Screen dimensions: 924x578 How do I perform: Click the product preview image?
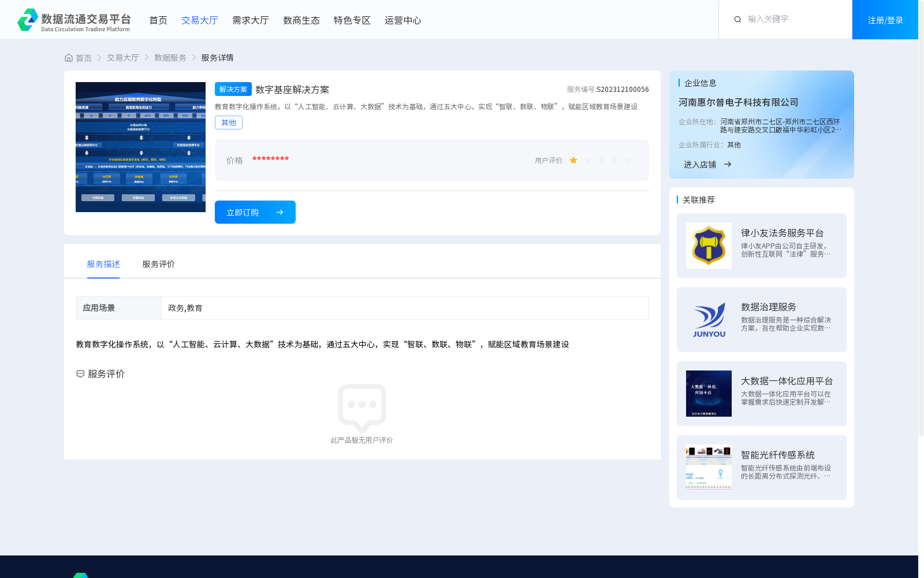(x=140, y=147)
